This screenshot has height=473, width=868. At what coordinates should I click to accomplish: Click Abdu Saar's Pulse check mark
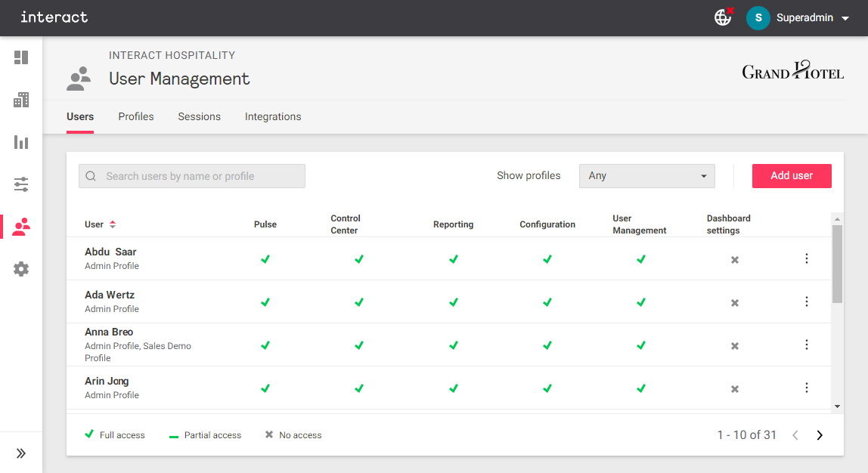(x=265, y=259)
